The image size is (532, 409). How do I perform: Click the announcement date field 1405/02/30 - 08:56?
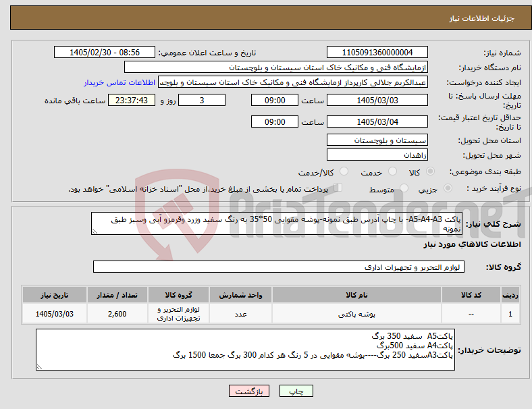tap(105, 53)
